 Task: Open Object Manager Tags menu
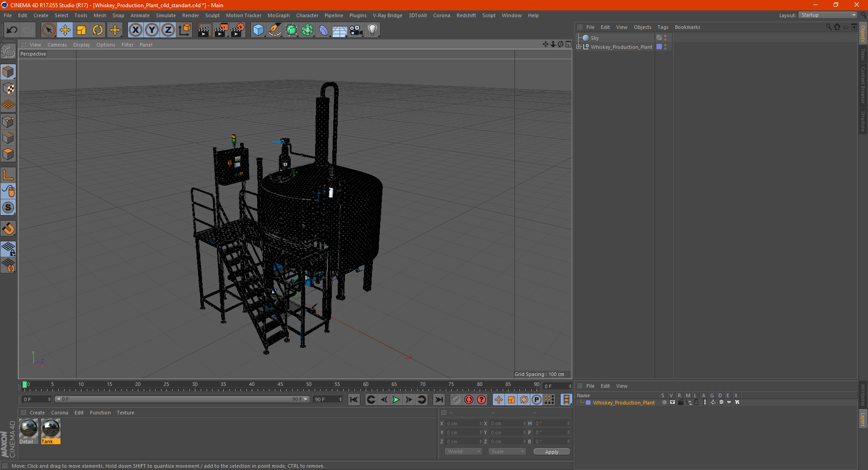click(663, 27)
